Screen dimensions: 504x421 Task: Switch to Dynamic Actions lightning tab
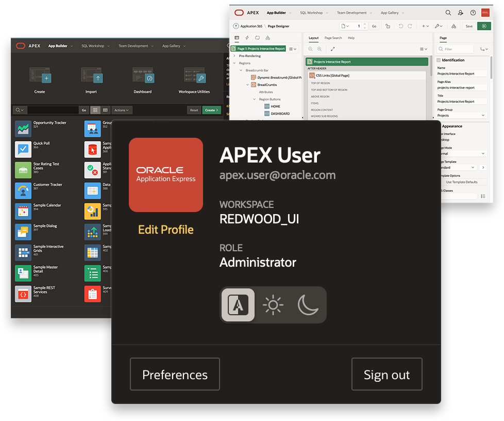click(247, 38)
